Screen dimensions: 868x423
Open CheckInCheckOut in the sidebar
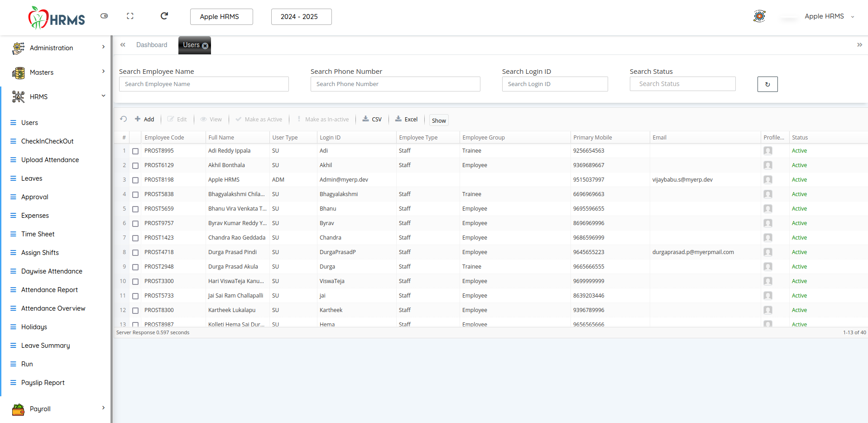point(47,141)
